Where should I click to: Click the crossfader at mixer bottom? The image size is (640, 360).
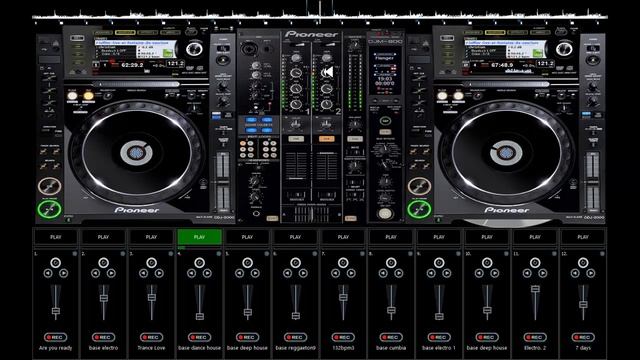312,214
